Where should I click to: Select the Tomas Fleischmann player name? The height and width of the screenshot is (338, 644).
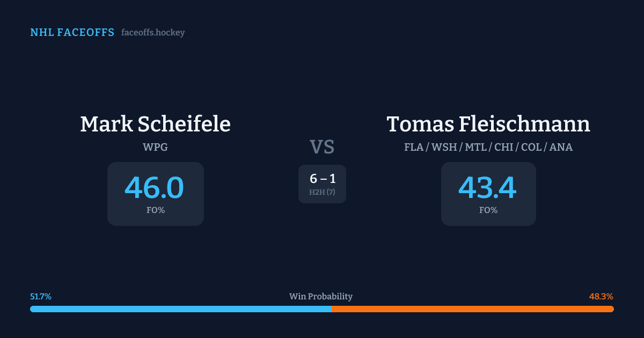tap(488, 124)
